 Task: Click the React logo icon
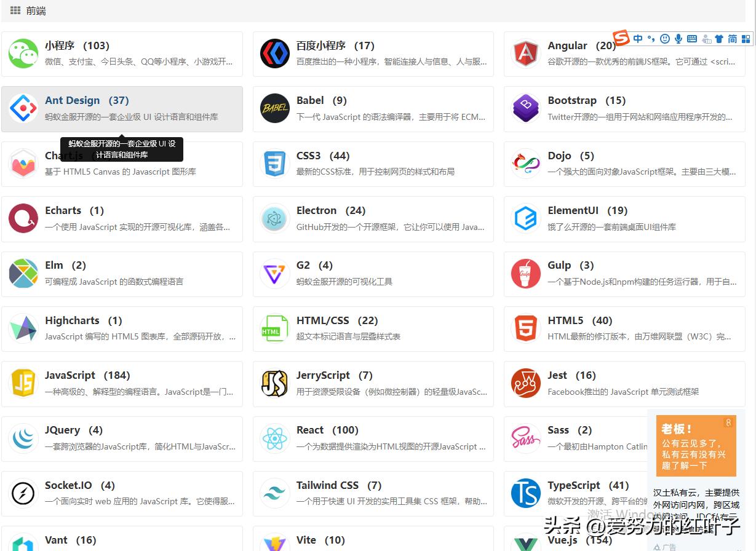coord(274,438)
